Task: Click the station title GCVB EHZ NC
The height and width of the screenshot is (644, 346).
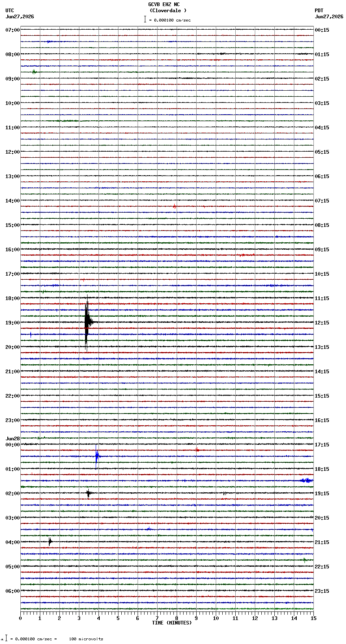Action: (x=164, y=4)
